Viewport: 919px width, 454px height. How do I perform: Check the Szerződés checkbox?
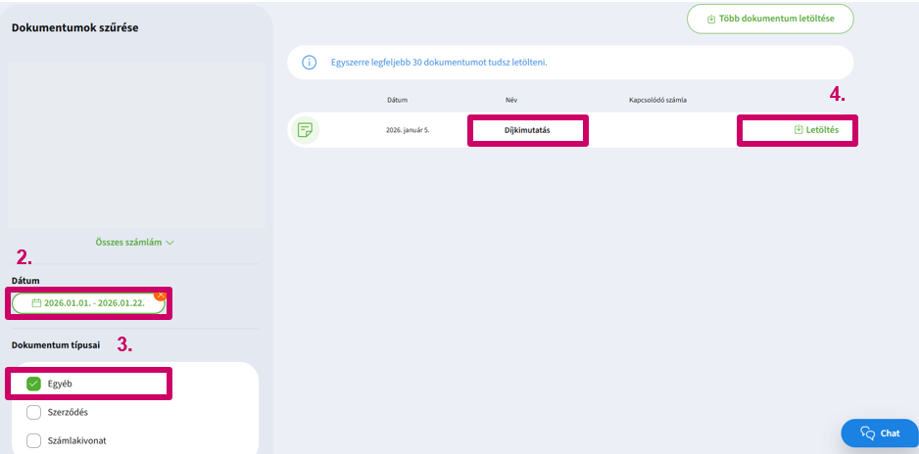[x=34, y=412]
